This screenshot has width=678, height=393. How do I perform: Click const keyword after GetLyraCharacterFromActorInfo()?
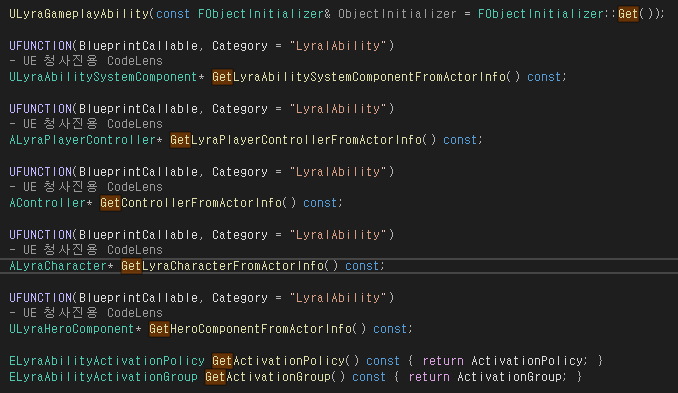click(362, 266)
